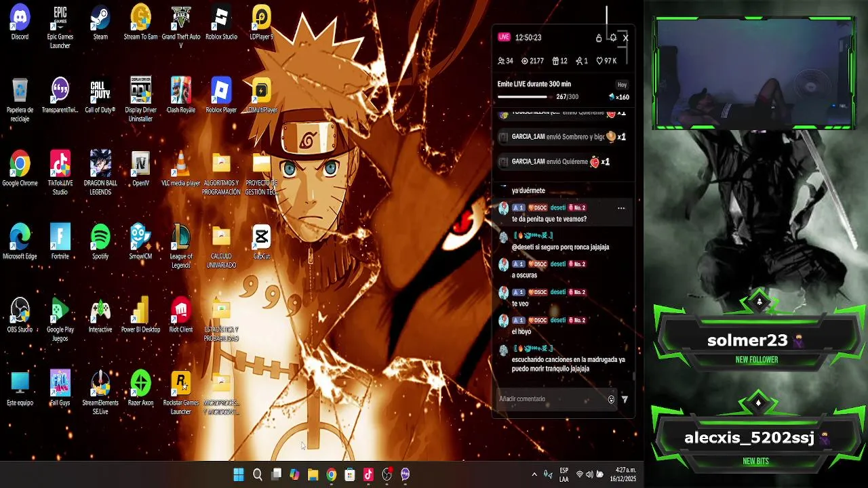Launch Call of Duty shortcut

tap(100, 96)
